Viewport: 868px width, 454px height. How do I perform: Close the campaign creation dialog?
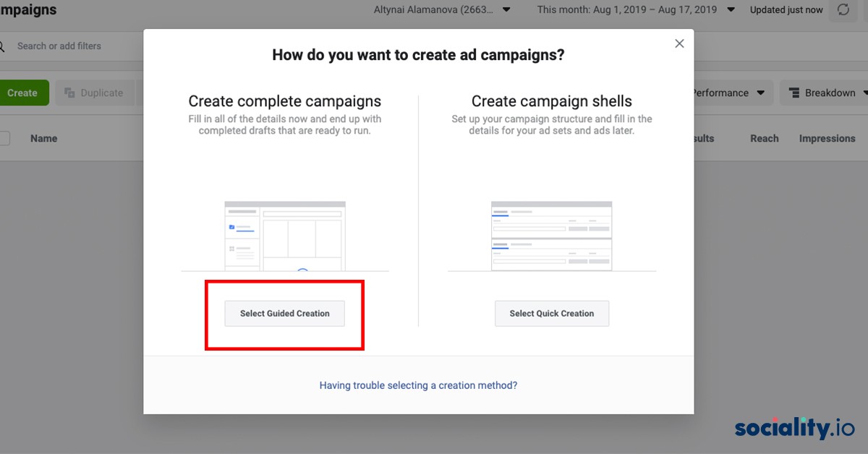[679, 43]
